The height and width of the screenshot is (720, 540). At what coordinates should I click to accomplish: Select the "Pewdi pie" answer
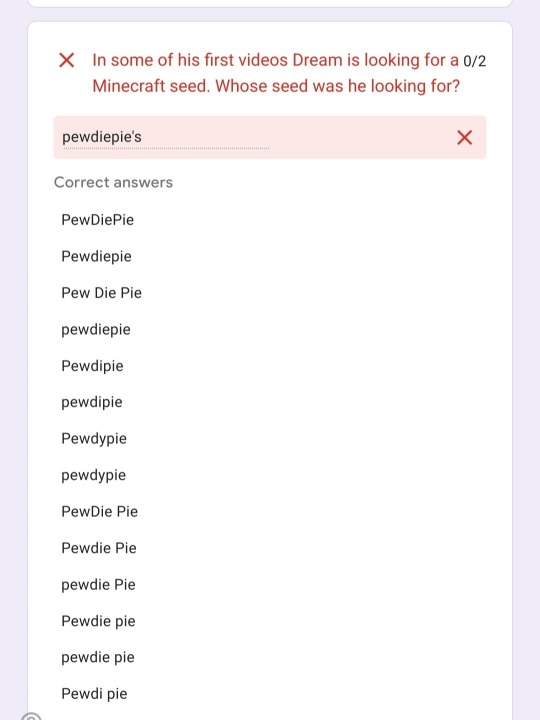click(x=94, y=693)
